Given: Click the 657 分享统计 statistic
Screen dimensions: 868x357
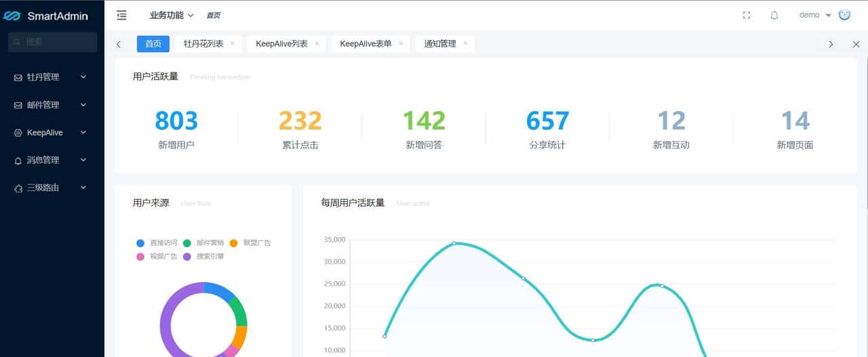Looking at the screenshot, I should pos(547,130).
